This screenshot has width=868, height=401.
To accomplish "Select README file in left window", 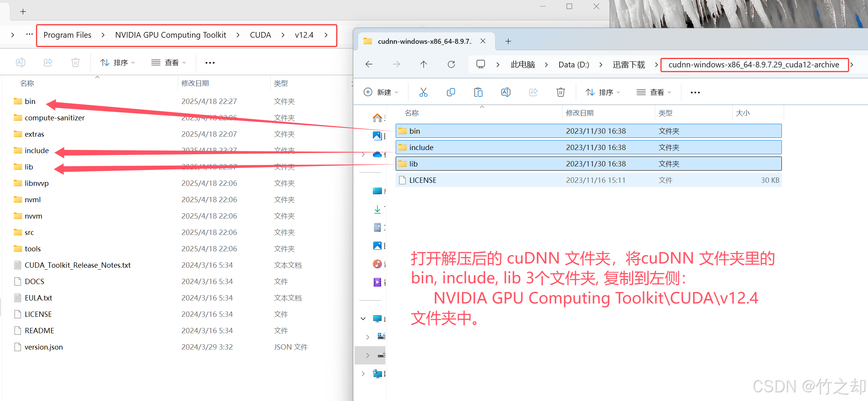I will 39,331.
